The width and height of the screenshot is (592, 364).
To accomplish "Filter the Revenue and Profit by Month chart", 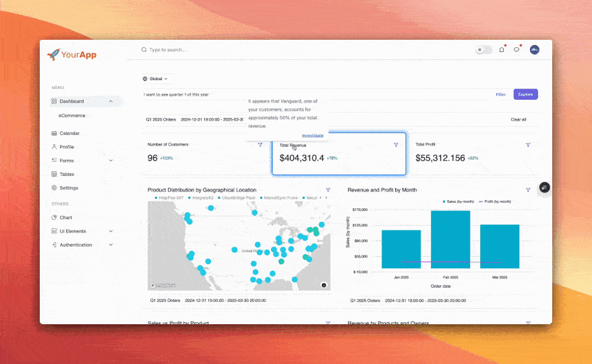I will click(528, 190).
